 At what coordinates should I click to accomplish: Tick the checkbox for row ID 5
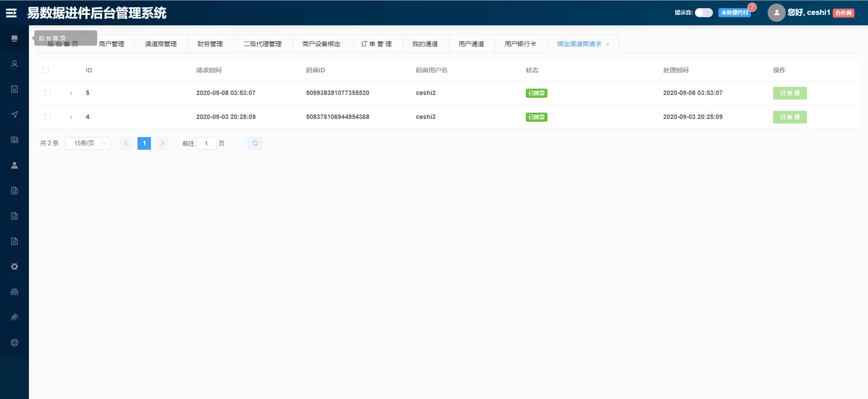[47, 93]
